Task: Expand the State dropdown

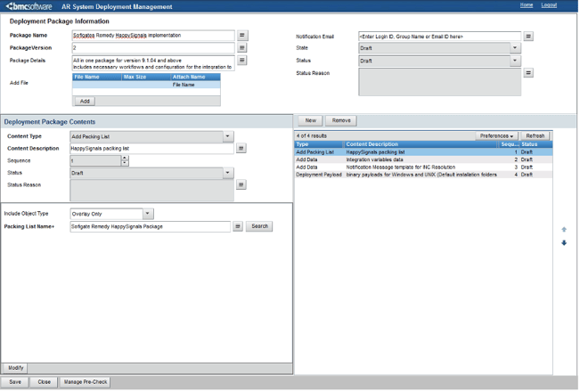Action: [x=515, y=48]
